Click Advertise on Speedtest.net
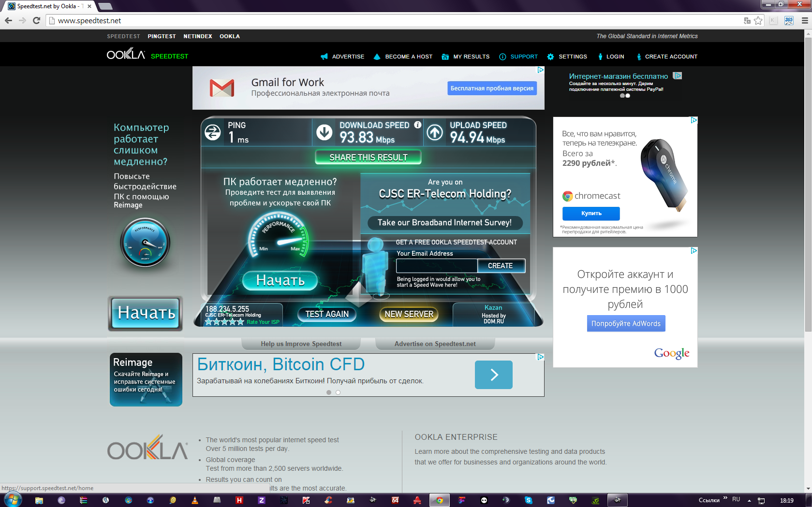This screenshot has height=507, width=812. [x=435, y=344]
